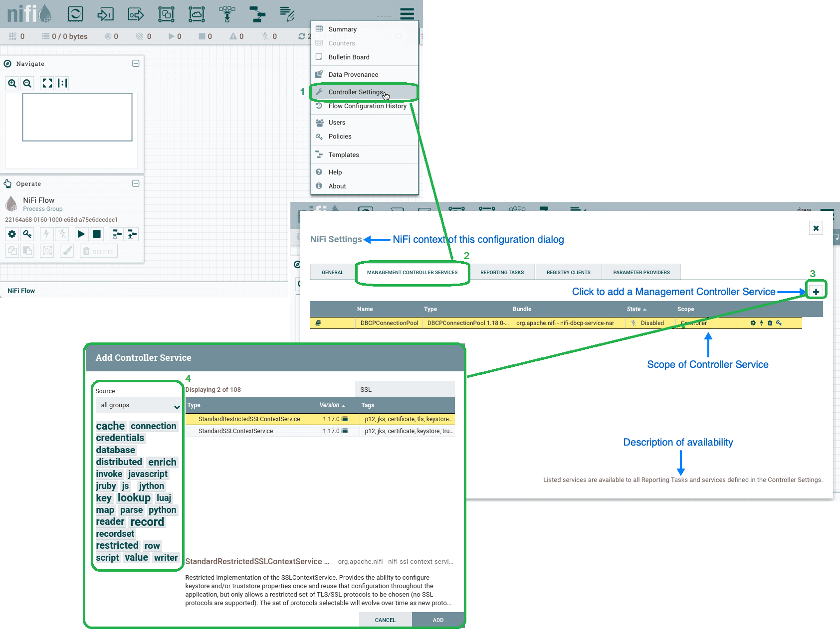Sort services by the Version column header

332,405
